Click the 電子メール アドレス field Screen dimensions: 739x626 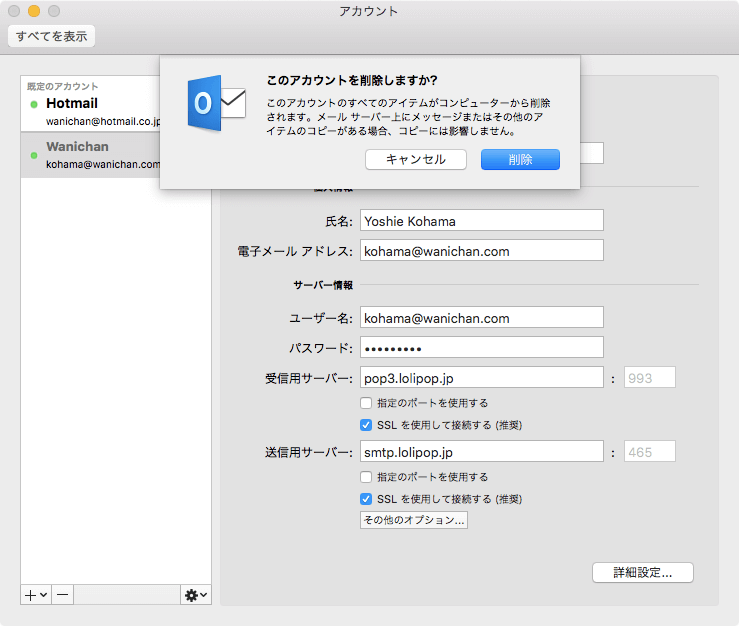(482, 250)
